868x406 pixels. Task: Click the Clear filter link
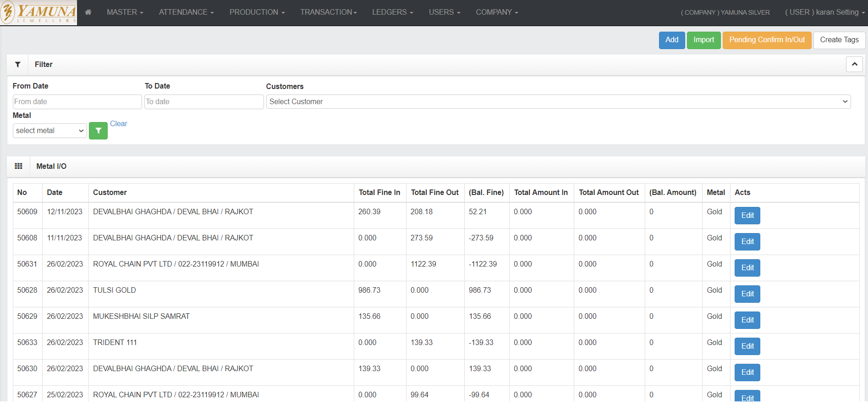(x=118, y=124)
